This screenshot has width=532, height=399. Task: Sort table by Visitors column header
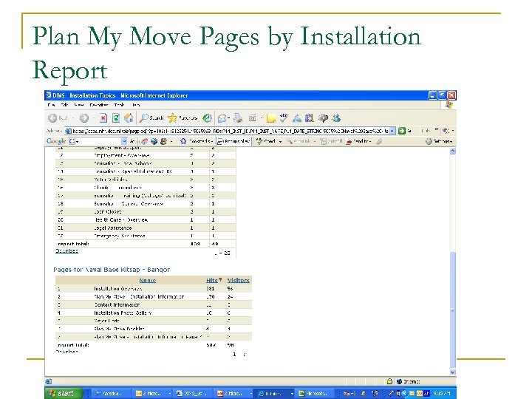(239, 280)
